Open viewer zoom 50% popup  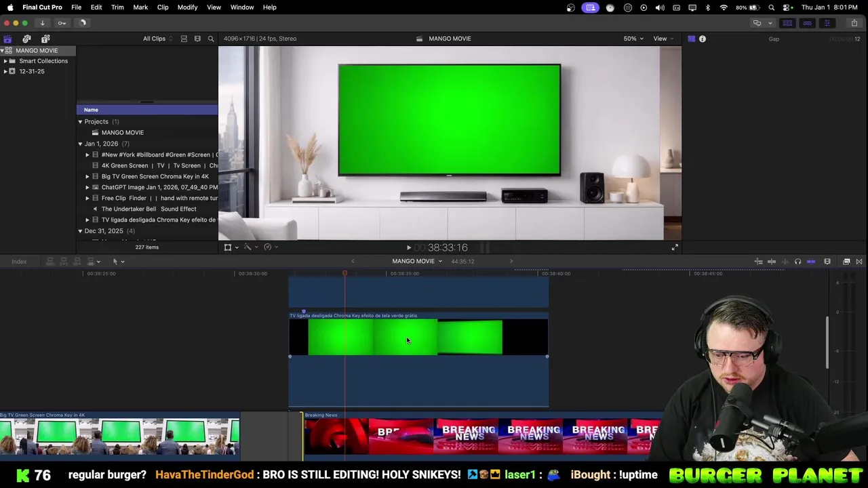pos(633,39)
